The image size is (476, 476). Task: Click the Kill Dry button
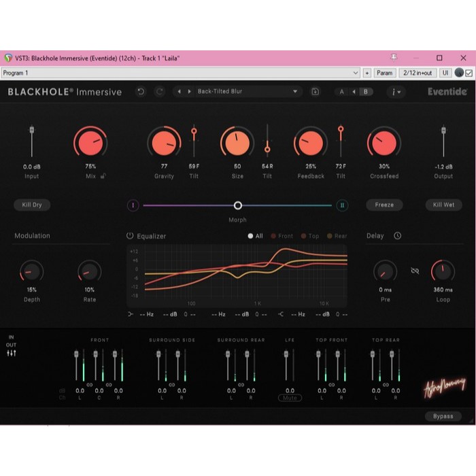coord(32,205)
